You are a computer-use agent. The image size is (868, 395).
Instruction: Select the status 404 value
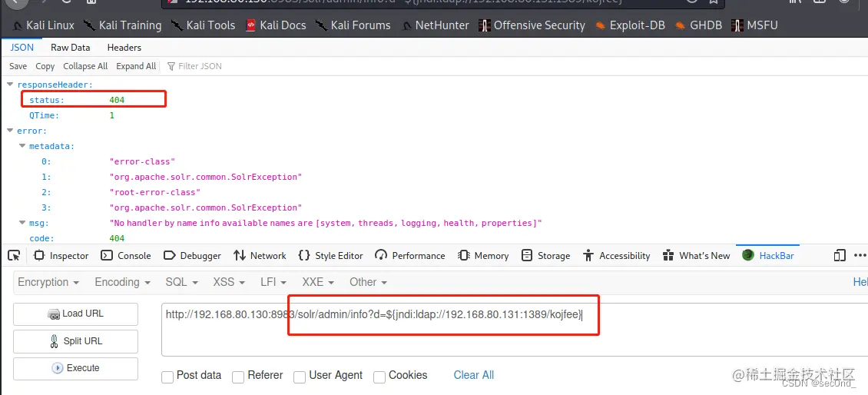[117, 100]
